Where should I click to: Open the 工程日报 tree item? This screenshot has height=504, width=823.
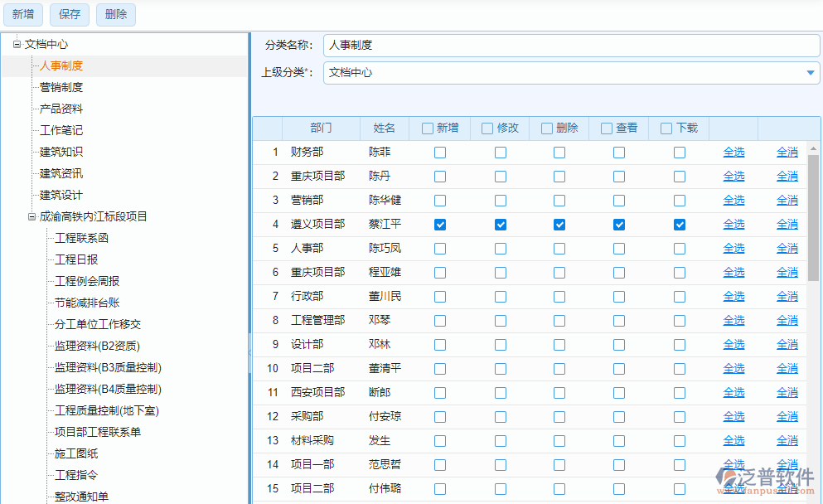[x=76, y=259]
